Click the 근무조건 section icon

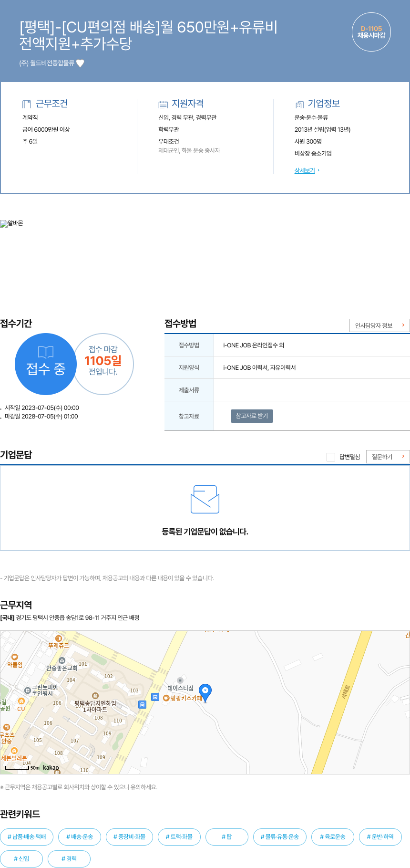pos(27,104)
